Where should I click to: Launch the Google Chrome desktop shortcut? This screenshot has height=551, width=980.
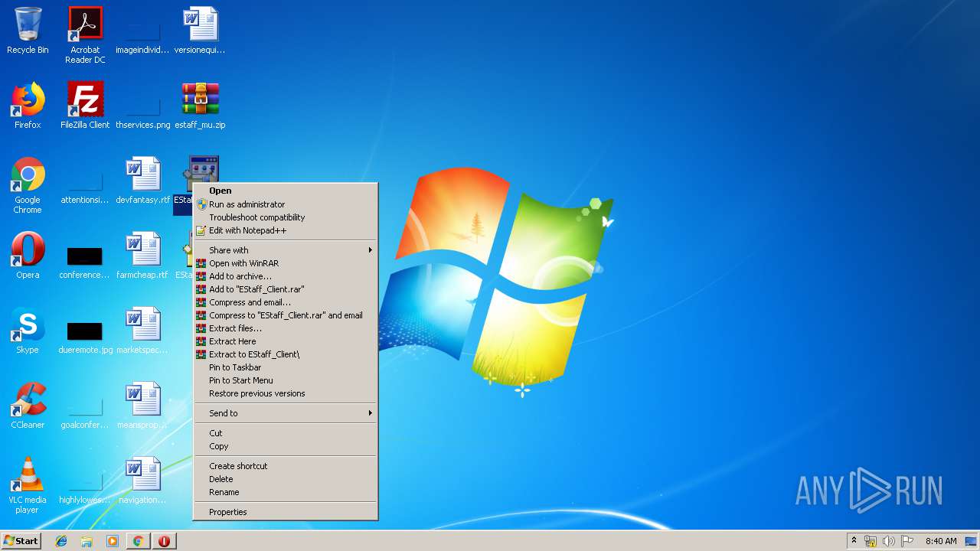click(28, 185)
